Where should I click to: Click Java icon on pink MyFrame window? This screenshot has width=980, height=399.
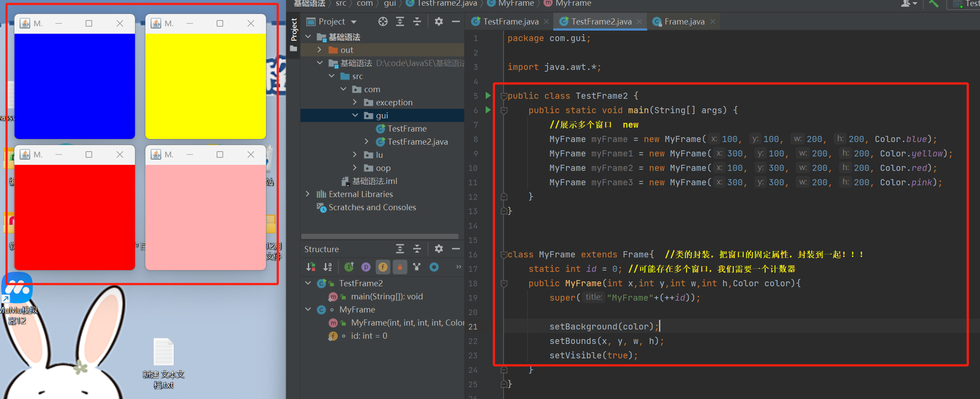(156, 154)
